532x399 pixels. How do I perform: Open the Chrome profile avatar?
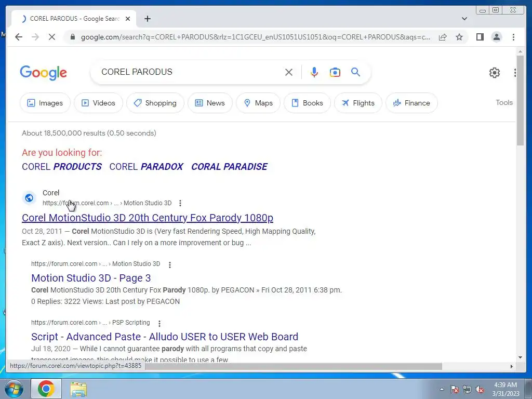click(x=496, y=37)
